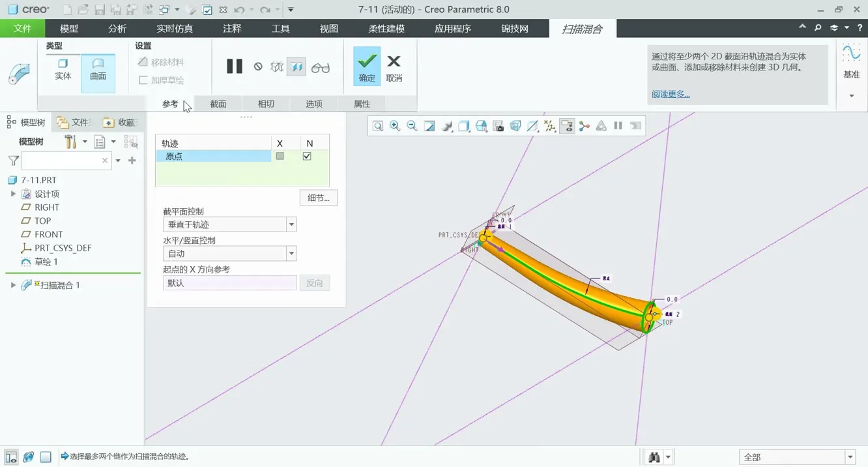Confirm the feature with 确定 checkmark
The width and height of the screenshot is (868, 467).
point(367,67)
